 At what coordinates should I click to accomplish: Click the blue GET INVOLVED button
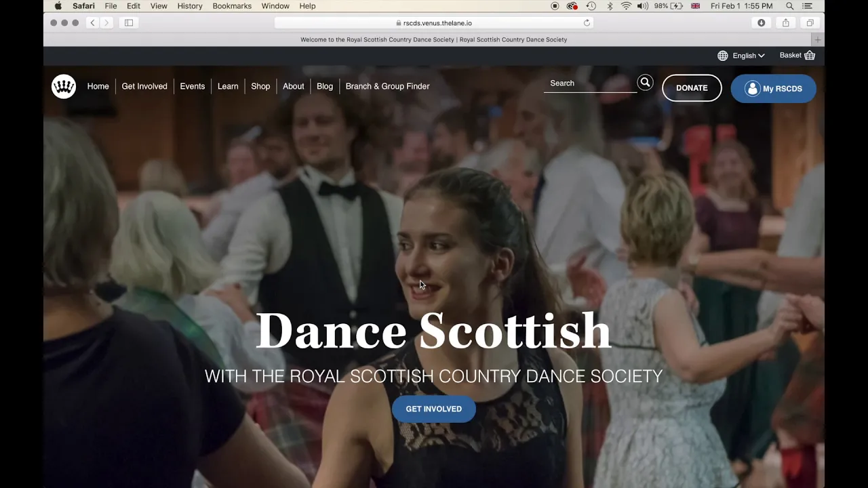pos(434,409)
